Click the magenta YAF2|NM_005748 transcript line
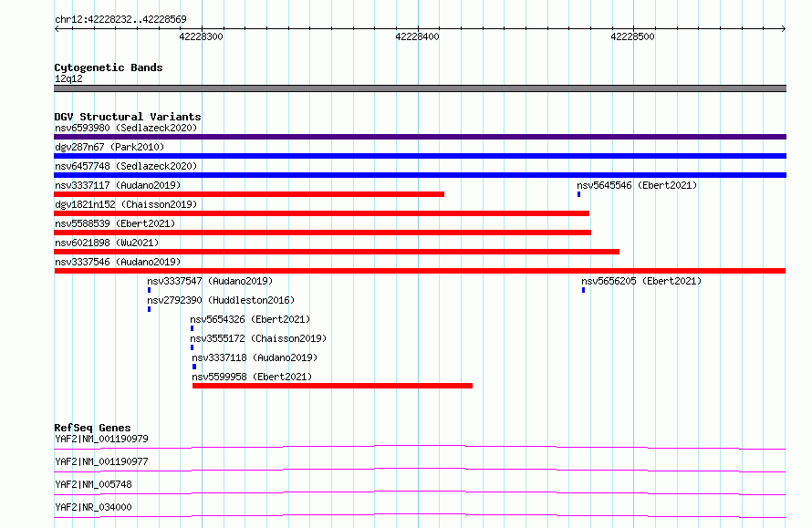This screenshot has height=528, width=812. tap(420, 492)
